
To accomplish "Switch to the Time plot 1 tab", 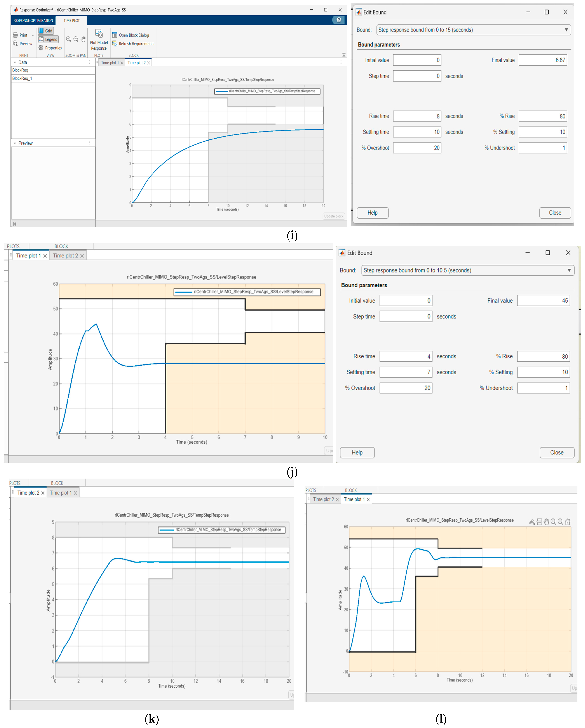I will pyautogui.click(x=110, y=63).
